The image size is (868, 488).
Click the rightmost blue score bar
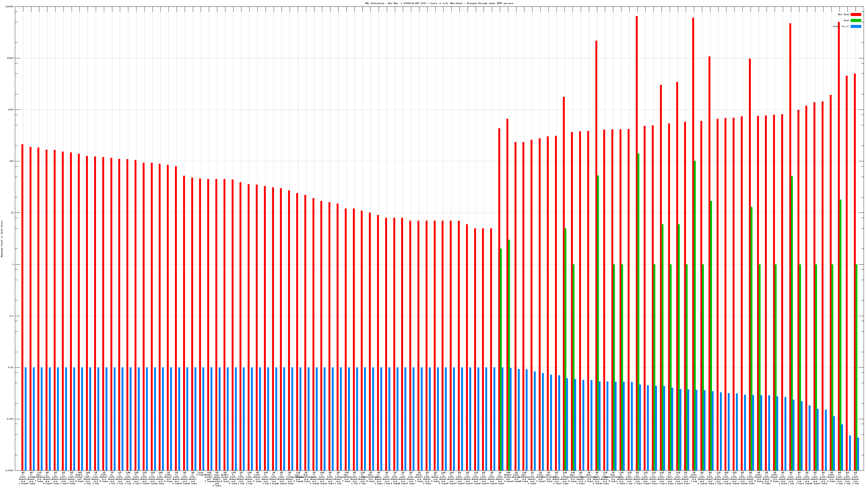858,454
